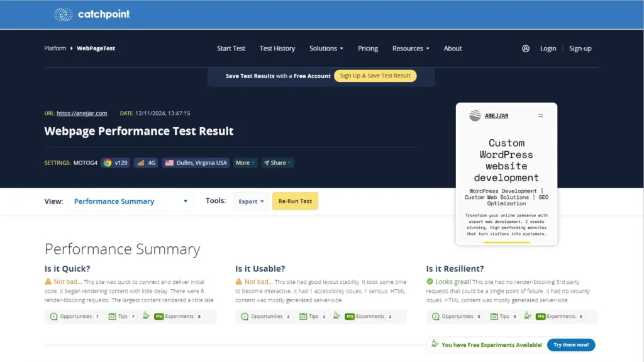Image resolution: width=644 pixels, height=362 pixels.
Task: Click the Sign-up link
Action: pyautogui.click(x=580, y=48)
